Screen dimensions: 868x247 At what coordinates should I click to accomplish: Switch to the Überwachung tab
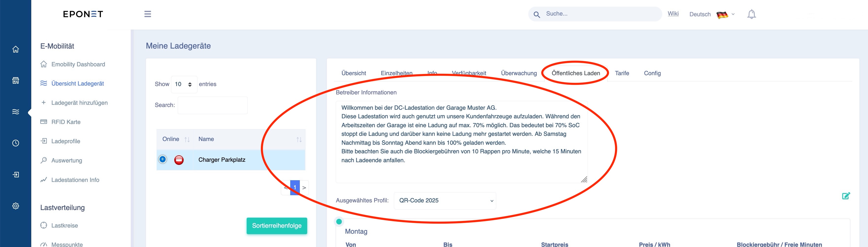tap(519, 73)
